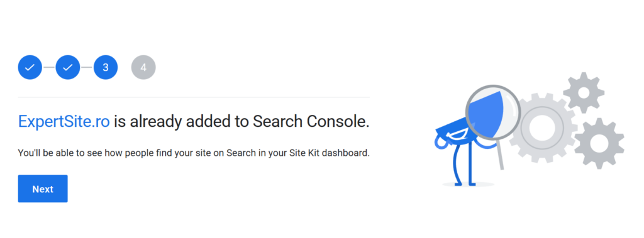Click the words "Search Console" in the heading
Viewport: 644px width, 238px height.
point(311,121)
